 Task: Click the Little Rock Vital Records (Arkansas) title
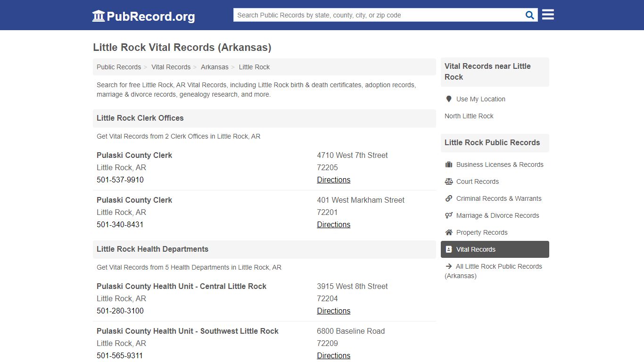tap(182, 47)
